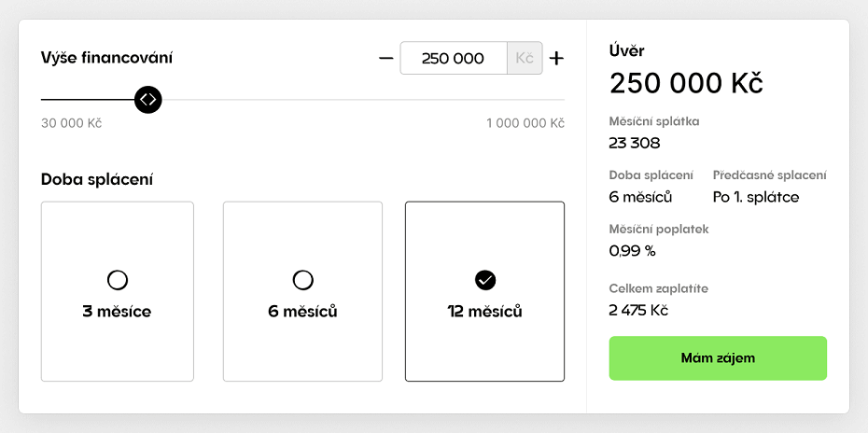
Task: Choose the 12 měsíců label text
Action: click(485, 312)
